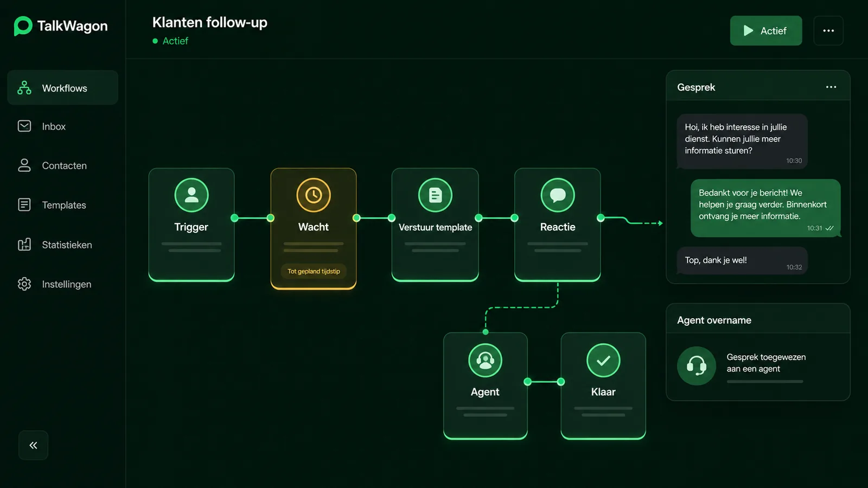Click the Agent node label

point(485,392)
